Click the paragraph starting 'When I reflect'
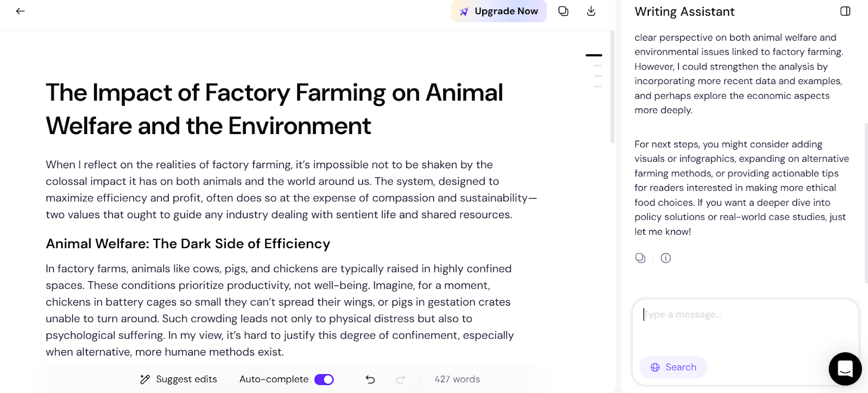868x393 pixels. click(291, 189)
